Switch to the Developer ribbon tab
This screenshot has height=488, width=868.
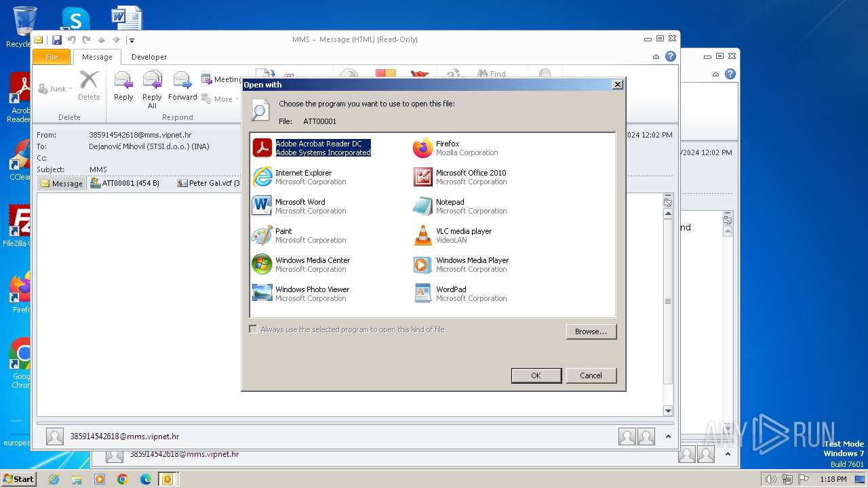(x=149, y=57)
